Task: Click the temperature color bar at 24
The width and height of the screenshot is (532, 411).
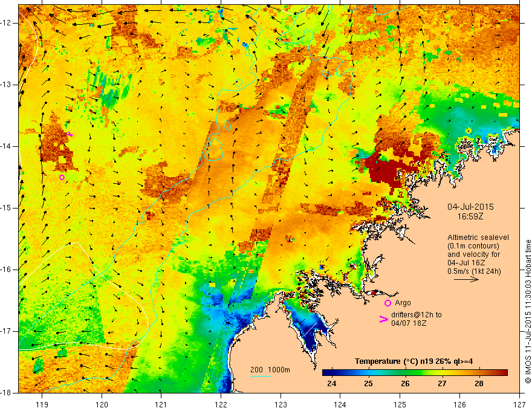Action: [x=331, y=373]
